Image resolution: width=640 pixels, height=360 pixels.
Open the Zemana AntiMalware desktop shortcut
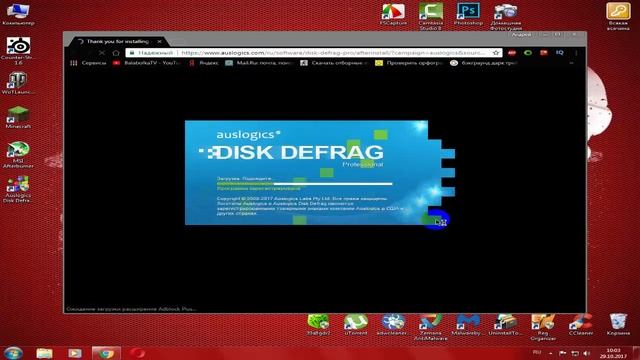431,327
